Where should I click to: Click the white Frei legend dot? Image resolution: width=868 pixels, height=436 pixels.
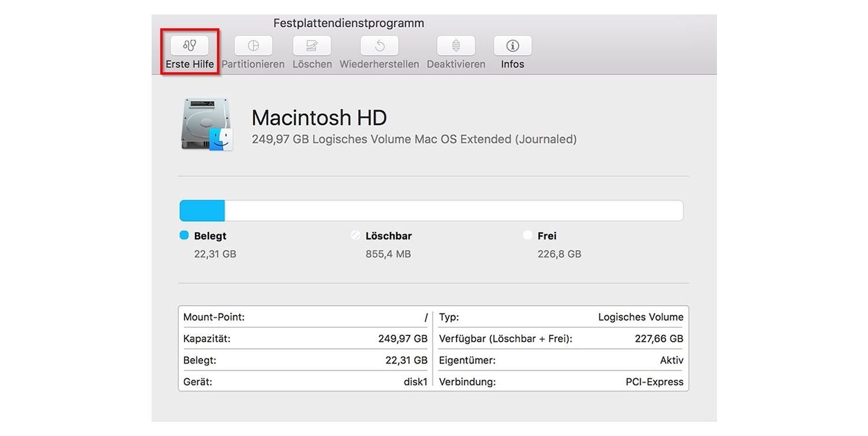pyautogui.click(x=527, y=235)
